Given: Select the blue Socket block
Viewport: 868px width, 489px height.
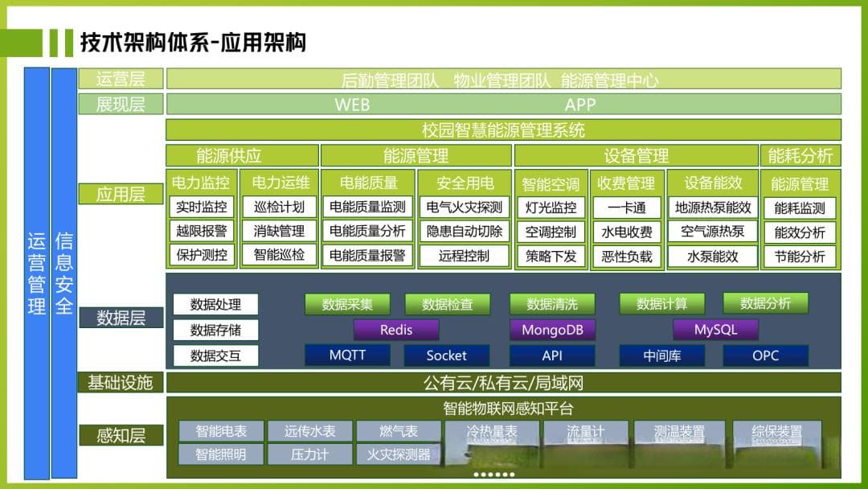Looking at the screenshot, I should (447, 355).
